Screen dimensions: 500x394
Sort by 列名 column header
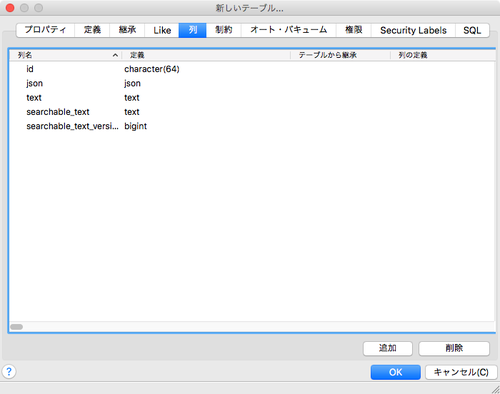pyautogui.click(x=65, y=55)
